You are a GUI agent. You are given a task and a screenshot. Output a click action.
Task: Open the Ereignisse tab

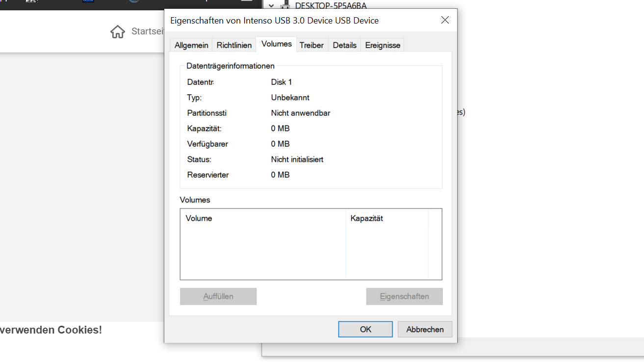[x=383, y=45]
